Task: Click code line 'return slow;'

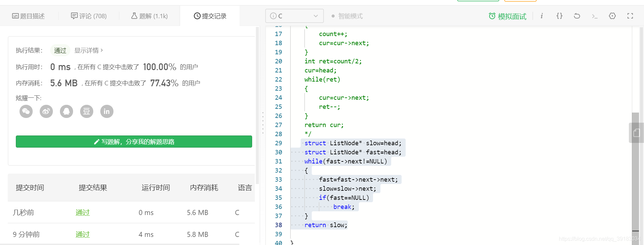Action: tap(326, 225)
